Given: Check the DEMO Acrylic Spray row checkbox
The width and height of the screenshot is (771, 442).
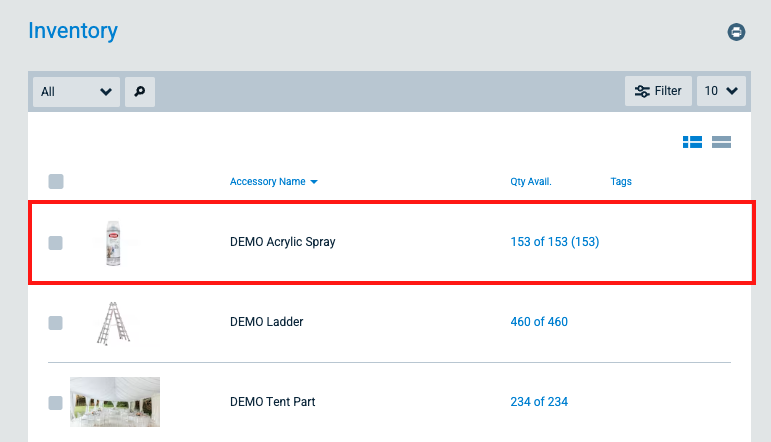Looking at the screenshot, I should [x=56, y=242].
